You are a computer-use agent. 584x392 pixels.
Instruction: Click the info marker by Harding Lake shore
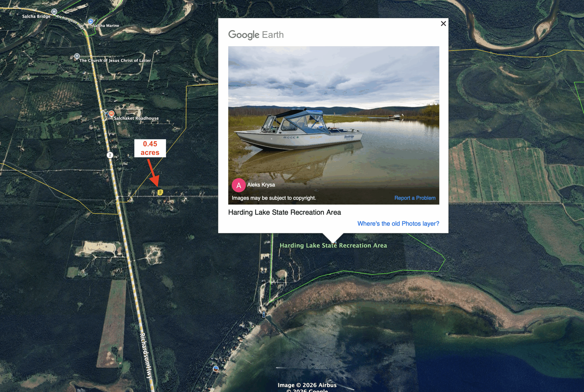[264, 314]
